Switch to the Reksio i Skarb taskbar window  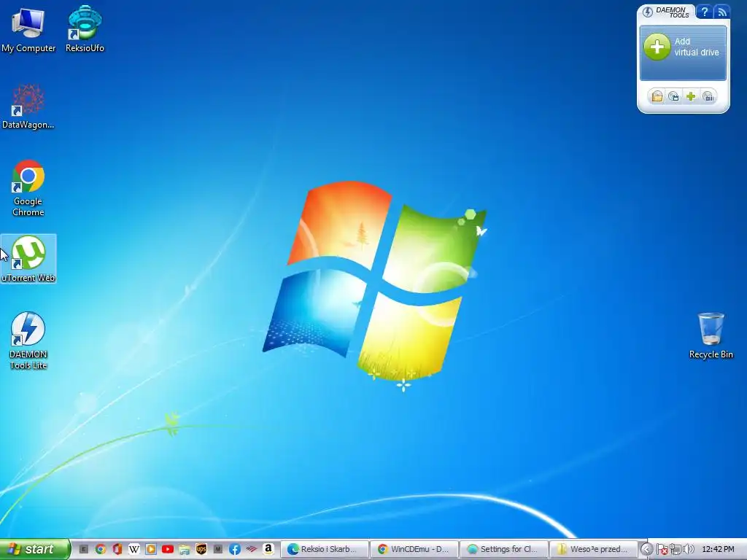[x=325, y=549]
